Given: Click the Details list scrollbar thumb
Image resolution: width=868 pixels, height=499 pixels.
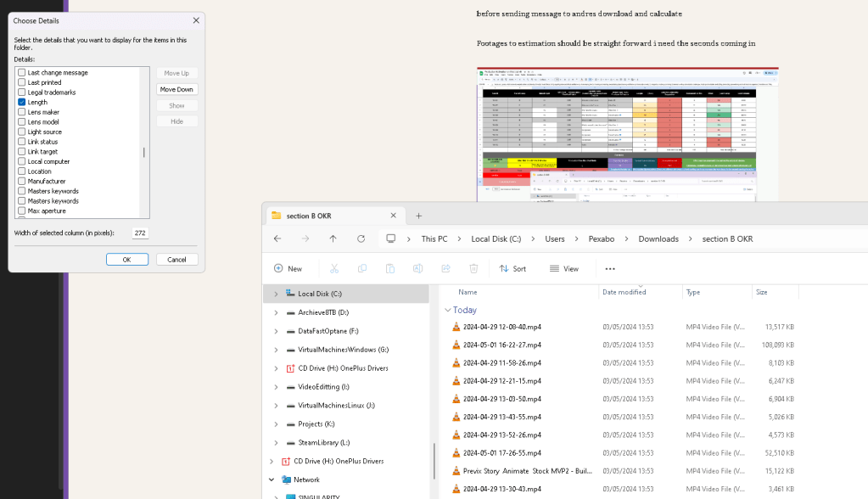Looking at the screenshot, I should pyautogui.click(x=144, y=152).
